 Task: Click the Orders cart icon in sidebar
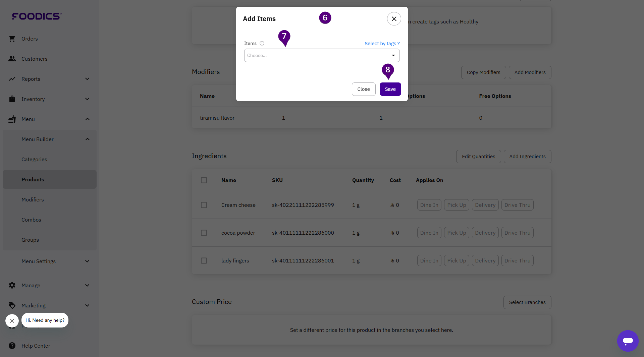point(12,39)
